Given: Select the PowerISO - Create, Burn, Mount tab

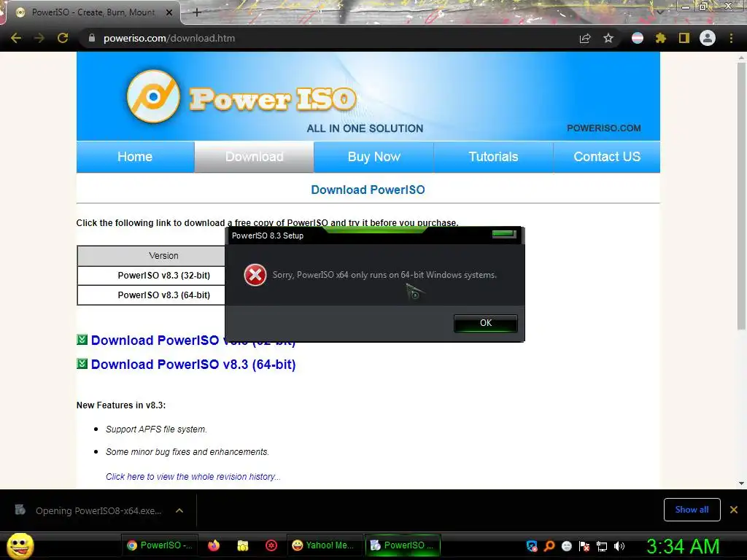Looking at the screenshot, I should click(93, 12).
